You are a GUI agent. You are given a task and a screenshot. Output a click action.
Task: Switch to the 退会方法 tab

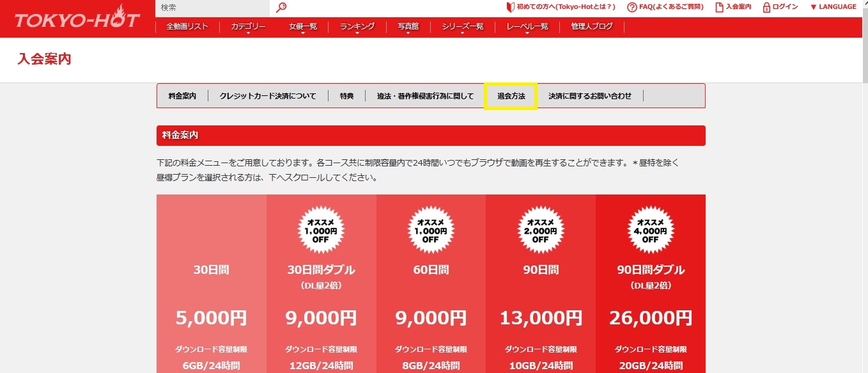pyautogui.click(x=511, y=96)
